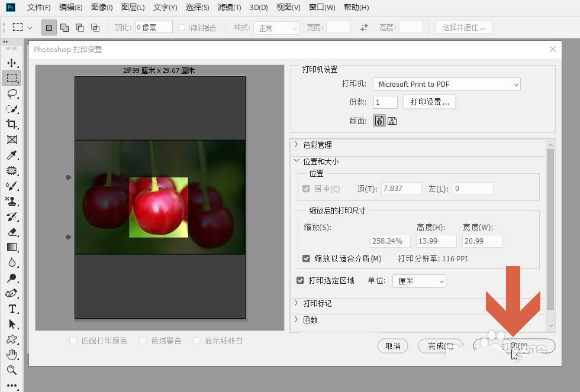Open the Edit (编辑) menu

(x=70, y=7)
